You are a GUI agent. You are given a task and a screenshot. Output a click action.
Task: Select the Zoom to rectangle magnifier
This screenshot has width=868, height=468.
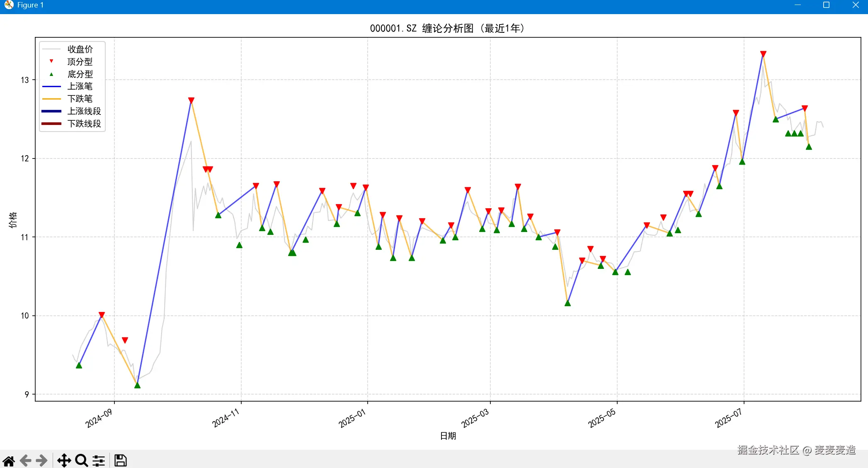point(82,461)
